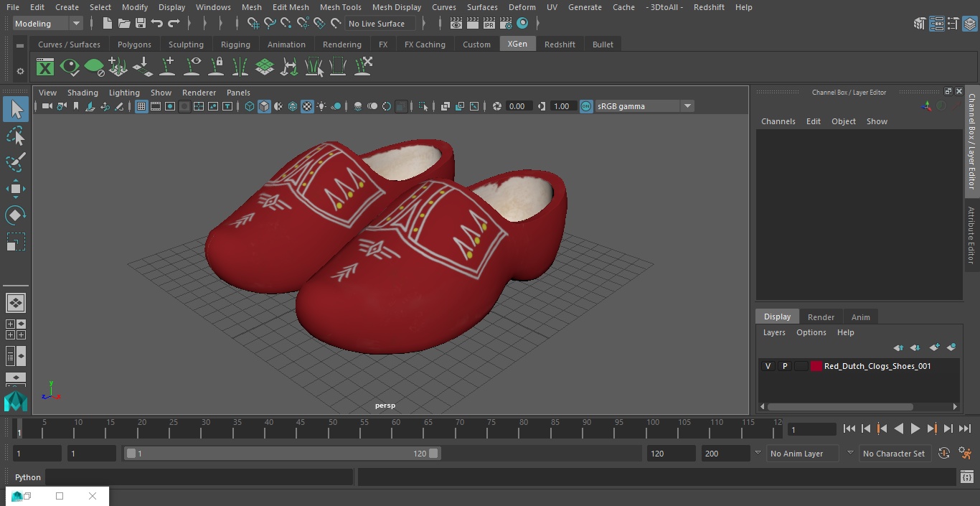This screenshot has width=980, height=506.
Task: Toggle wireframe shading cube
Action: pos(250,106)
